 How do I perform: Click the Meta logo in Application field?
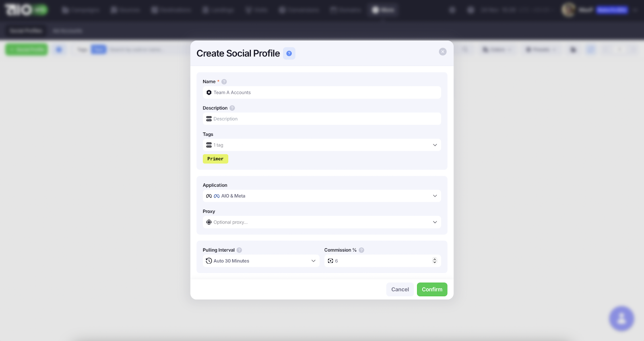217,196
